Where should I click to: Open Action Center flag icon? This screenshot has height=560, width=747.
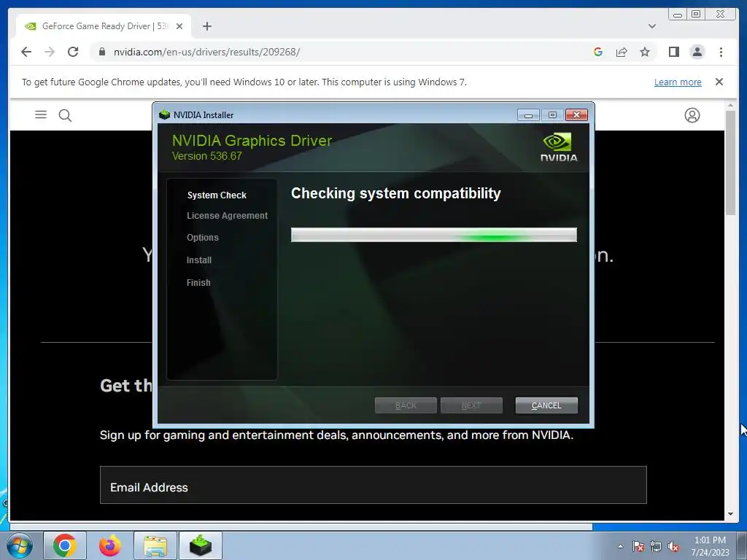point(638,547)
